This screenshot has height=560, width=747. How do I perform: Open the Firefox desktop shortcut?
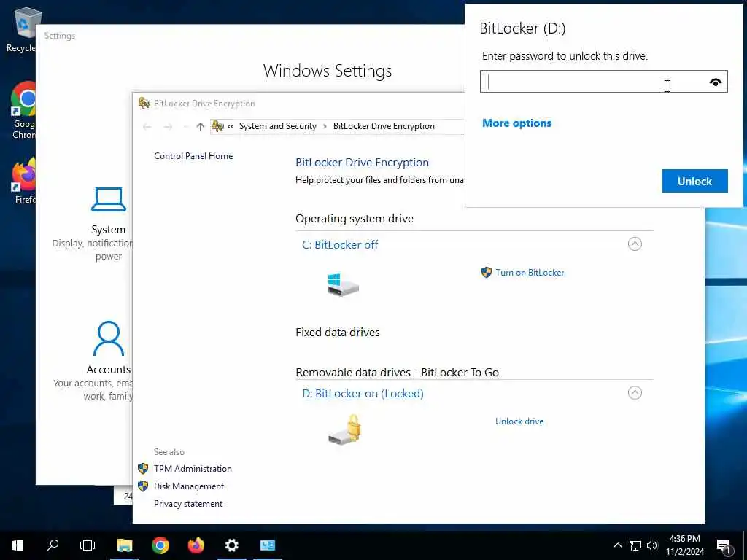click(x=24, y=181)
